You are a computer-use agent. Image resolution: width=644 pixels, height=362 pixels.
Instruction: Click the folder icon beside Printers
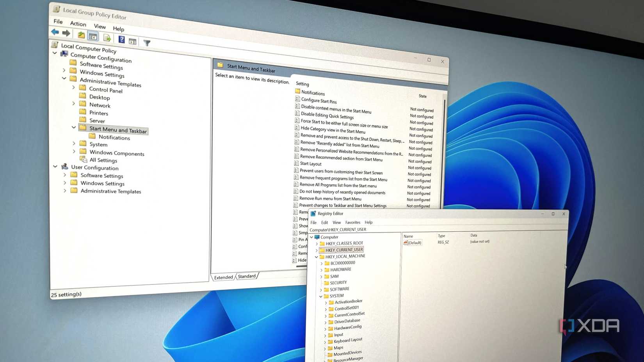coord(83,112)
